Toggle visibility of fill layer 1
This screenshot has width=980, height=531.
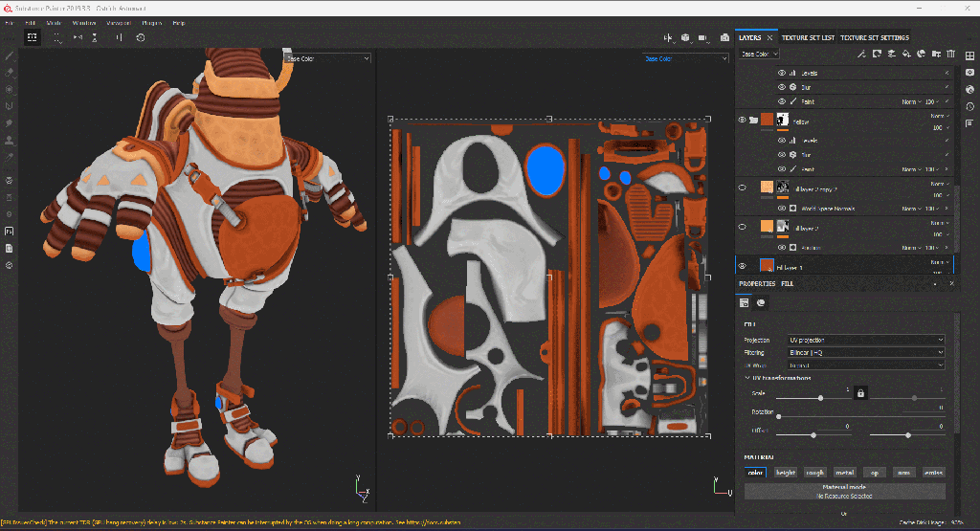742,266
